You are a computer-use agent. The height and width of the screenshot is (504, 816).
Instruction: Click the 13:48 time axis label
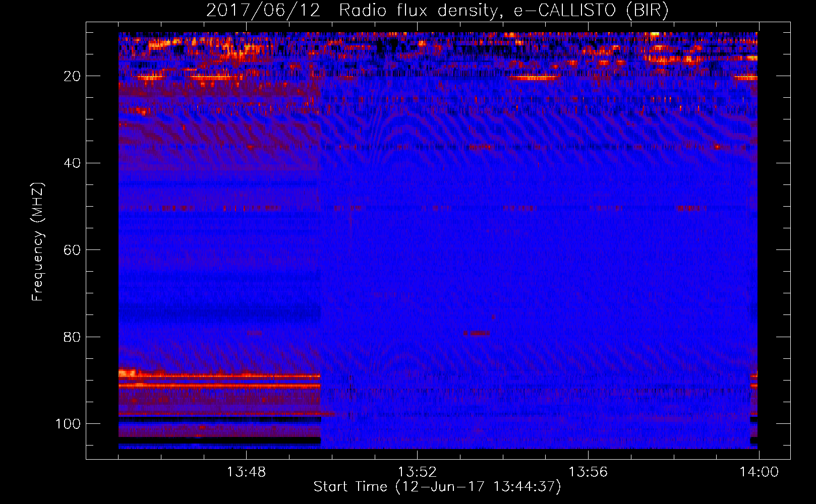pyautogui.click(x=246, y=472)
